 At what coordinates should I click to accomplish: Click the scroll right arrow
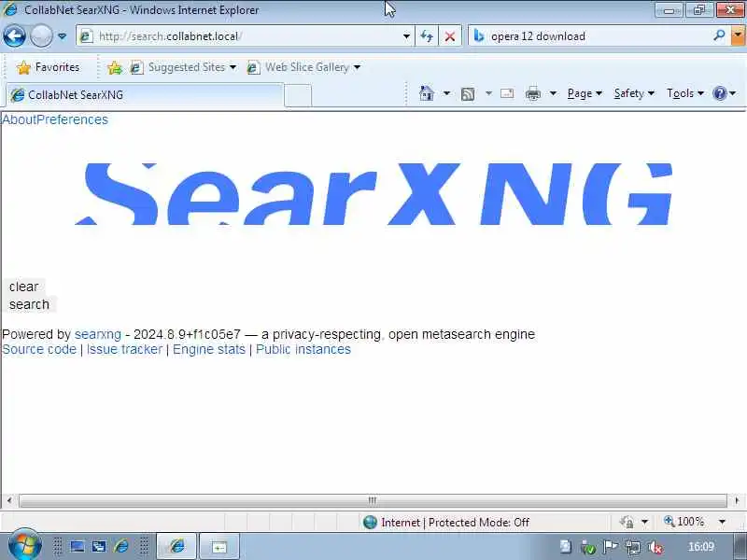pos(737,500)
